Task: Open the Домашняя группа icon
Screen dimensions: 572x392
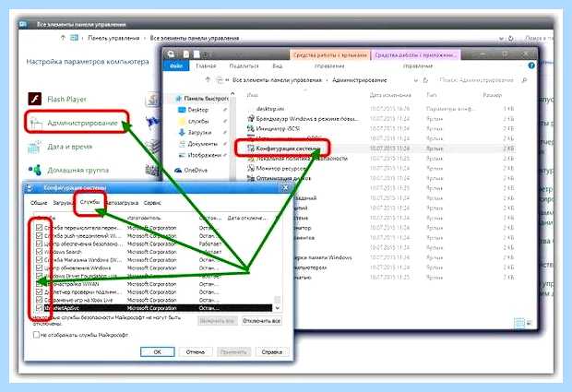Action: (x=35, y=170)
